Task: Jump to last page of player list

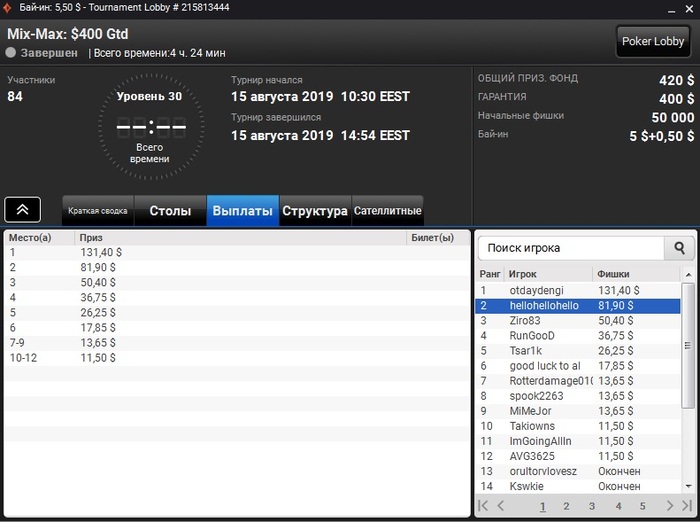Action: pyautogui.click(x=687, y=505)
